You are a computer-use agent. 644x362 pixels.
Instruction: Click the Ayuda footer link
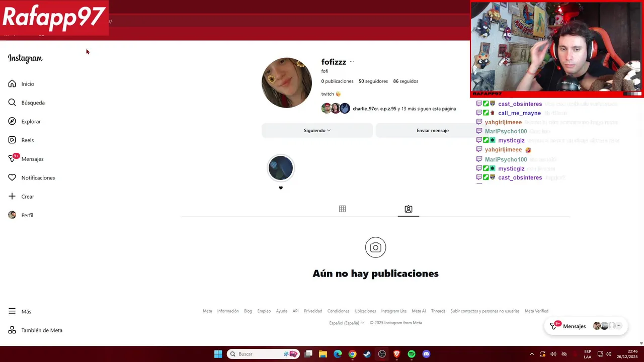pos(282,311)
